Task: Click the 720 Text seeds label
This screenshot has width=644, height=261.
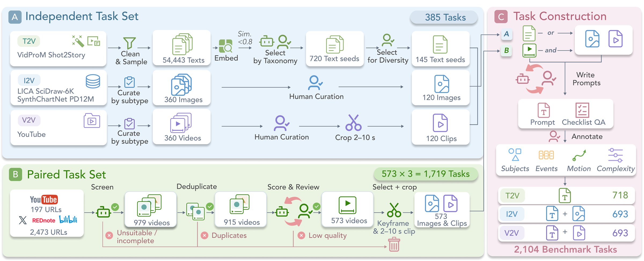Action: point(334,58)
